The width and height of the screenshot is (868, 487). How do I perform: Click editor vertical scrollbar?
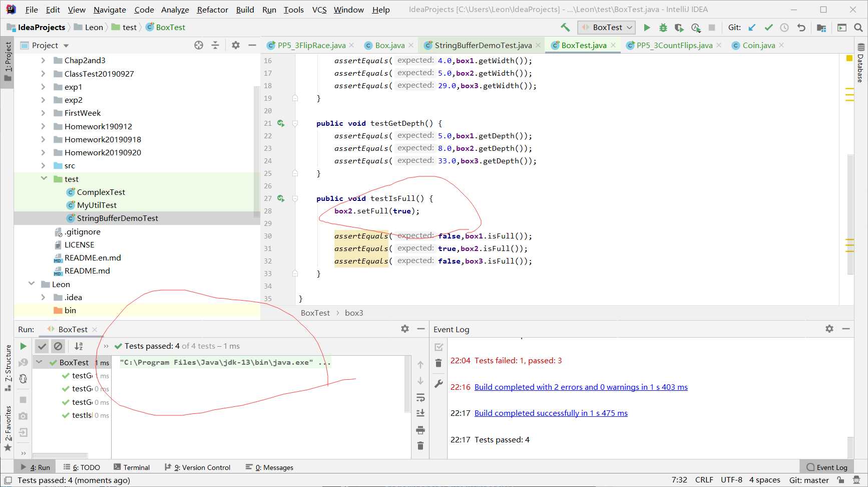[x=850, y=214]
